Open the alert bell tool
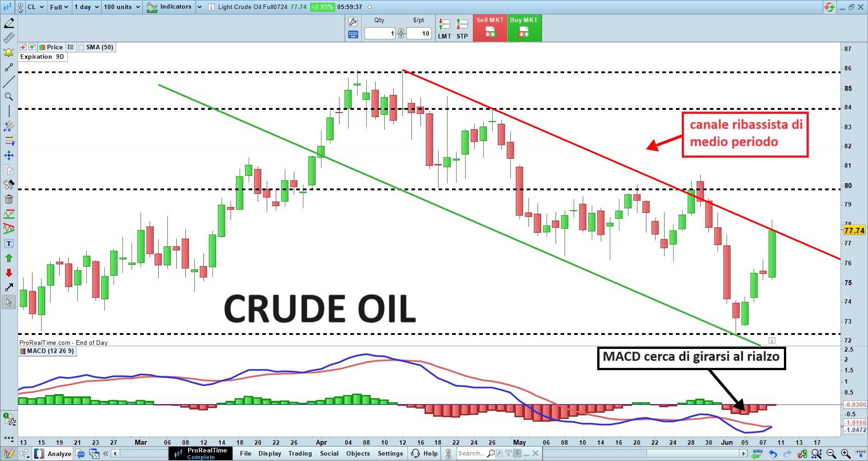Screen dimensions: 868x461 pyautogui.click(x=9, y=53)
